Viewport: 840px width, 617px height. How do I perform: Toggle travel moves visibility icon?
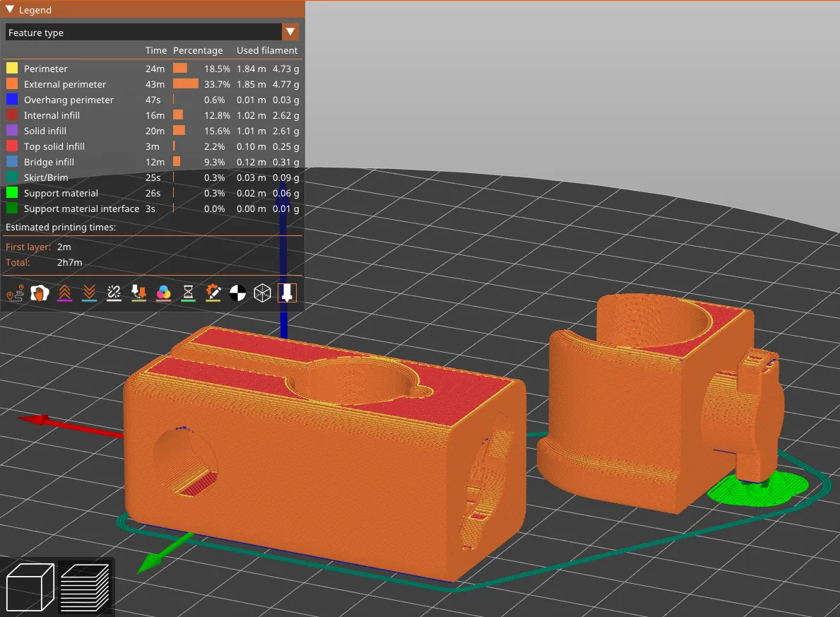pos(15,293)
